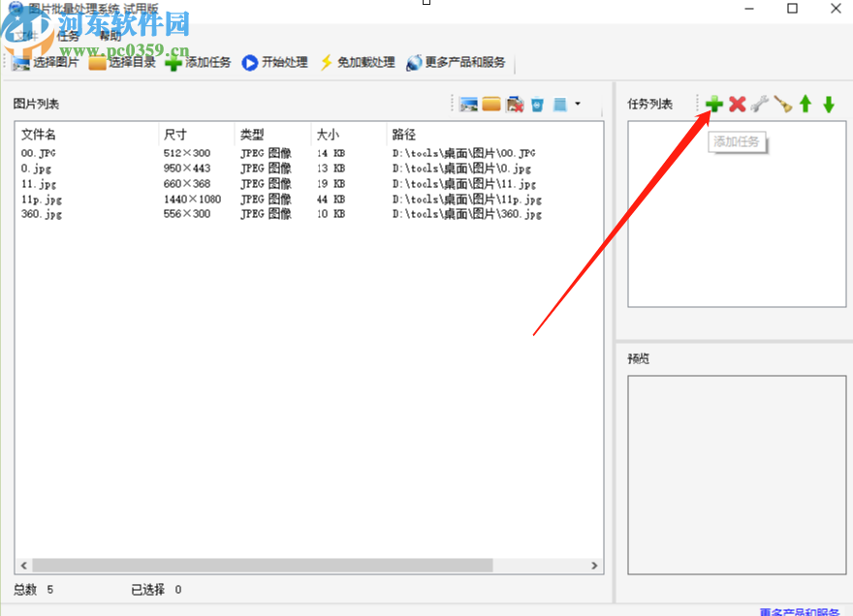Remove selected image with the red-cross picture icon
Screen dimensions: 853x616
click(x=513, y=104)
